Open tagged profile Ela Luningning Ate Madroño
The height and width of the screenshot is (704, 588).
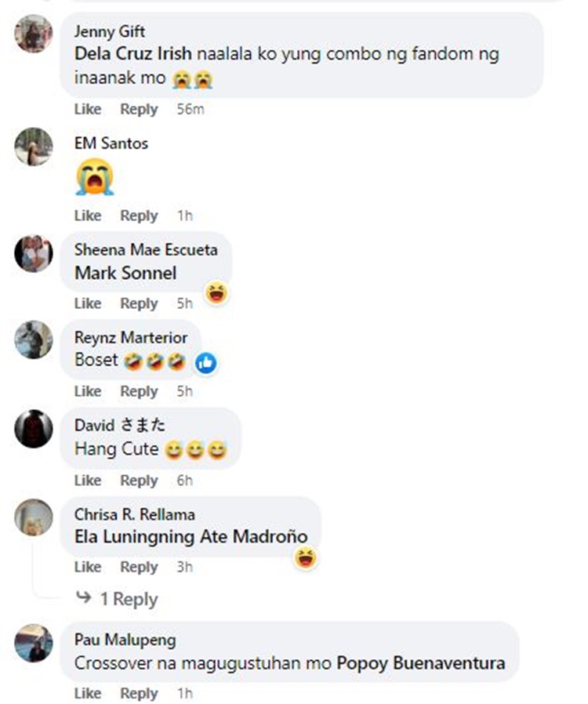[x=191, y=536]
